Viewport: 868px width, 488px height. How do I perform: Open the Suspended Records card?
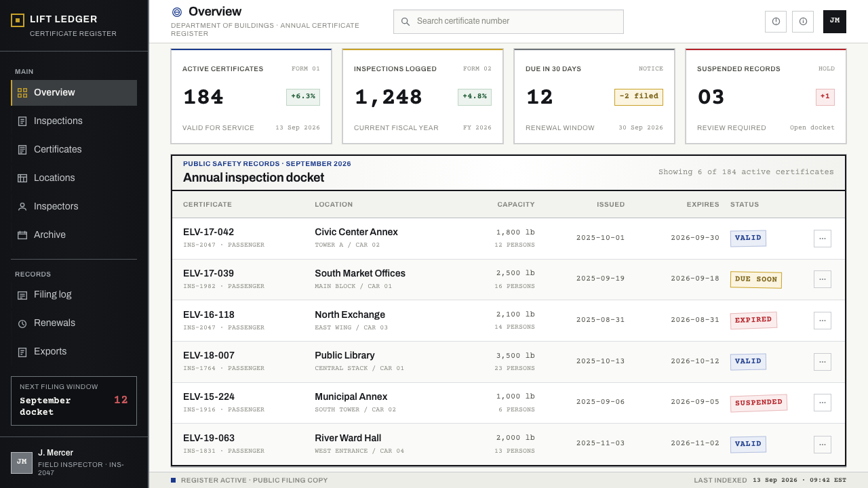point(766,96)
